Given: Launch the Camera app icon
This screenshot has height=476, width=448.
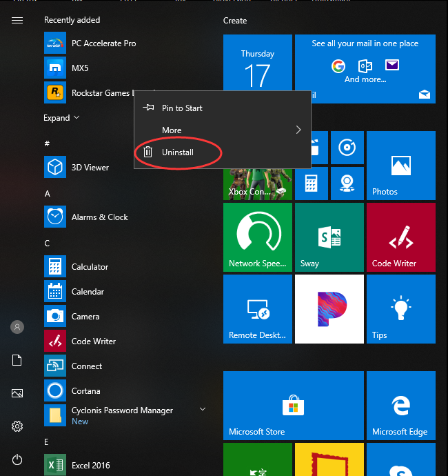Looking at the screenshot, I should coord(55,317).
